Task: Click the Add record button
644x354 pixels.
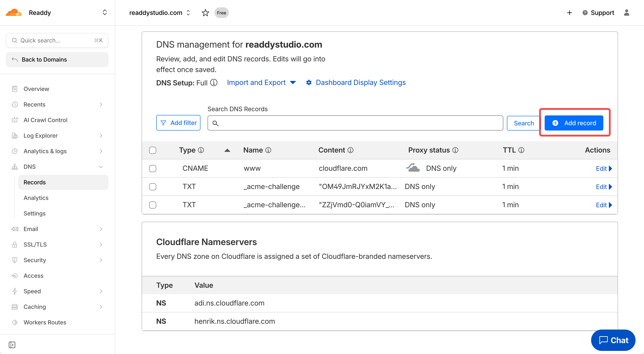Action: [574, 123]
